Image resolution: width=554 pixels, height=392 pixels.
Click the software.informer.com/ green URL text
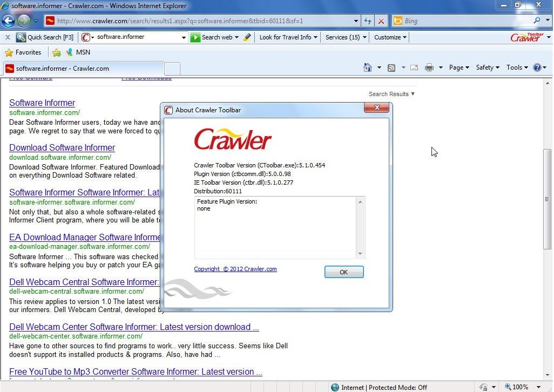(44, 113)
